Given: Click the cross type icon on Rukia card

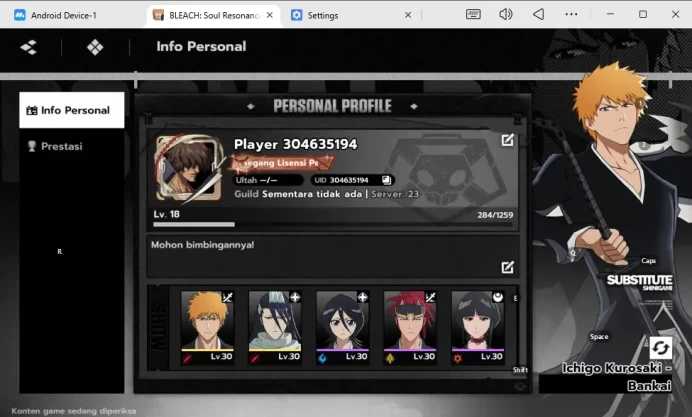Looking at the screenshot, I should click(x=363, y=297).
